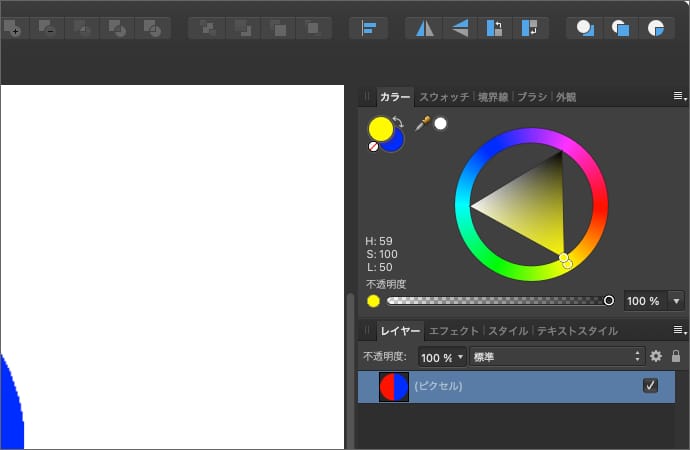This screenshot has width=690, height=450.
Task: Open layer settings gear icon
Action: pyautogui.click(x=656, y=356)
